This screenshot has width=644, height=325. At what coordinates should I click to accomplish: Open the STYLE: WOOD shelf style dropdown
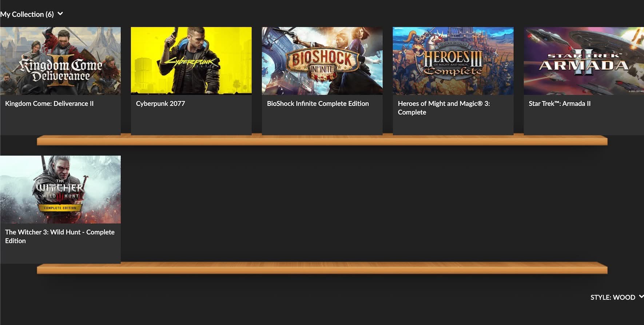pos(617,297)
